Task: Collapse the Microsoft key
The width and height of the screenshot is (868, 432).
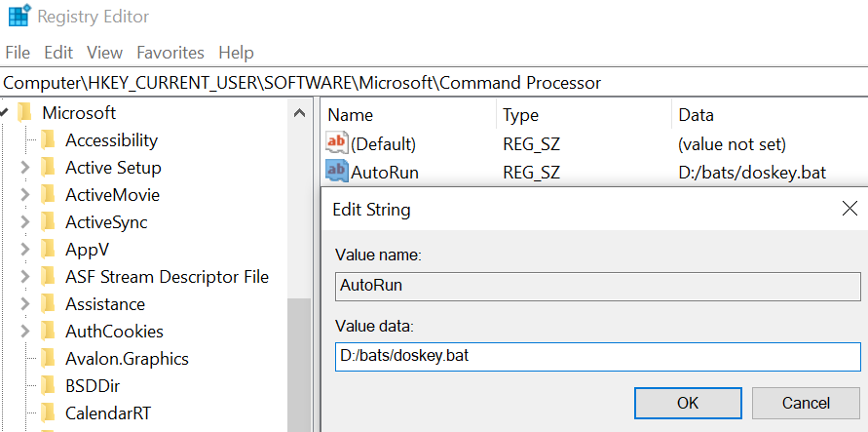Action: click(x=4, y=113)
